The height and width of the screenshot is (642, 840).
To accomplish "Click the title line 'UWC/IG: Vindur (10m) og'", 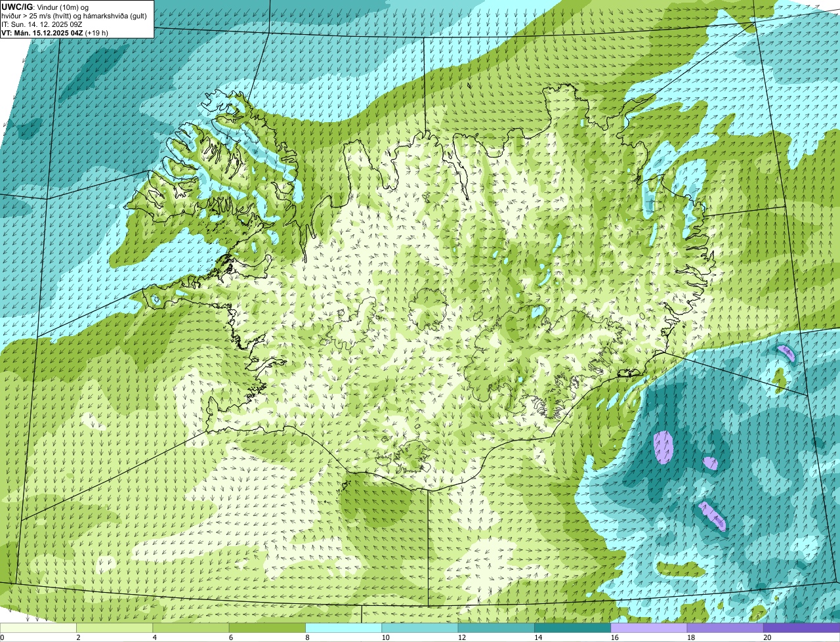I will pyautogui.click(x=45, y=7).
